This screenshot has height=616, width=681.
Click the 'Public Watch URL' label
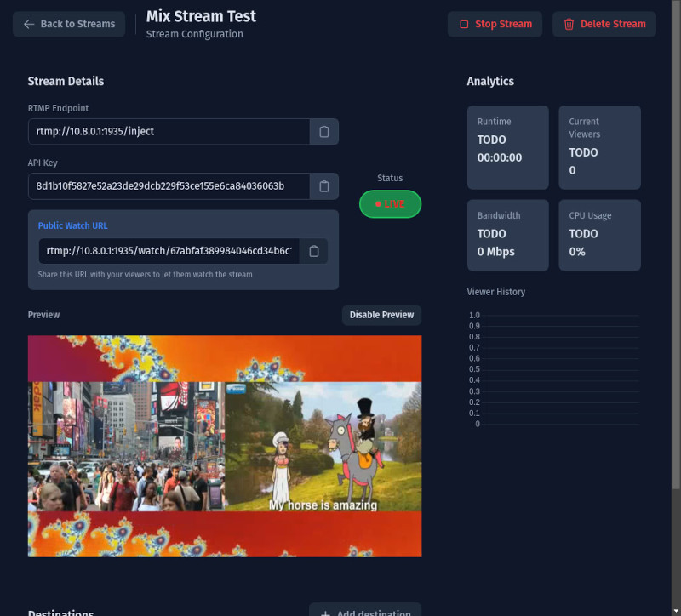(73, 225)
